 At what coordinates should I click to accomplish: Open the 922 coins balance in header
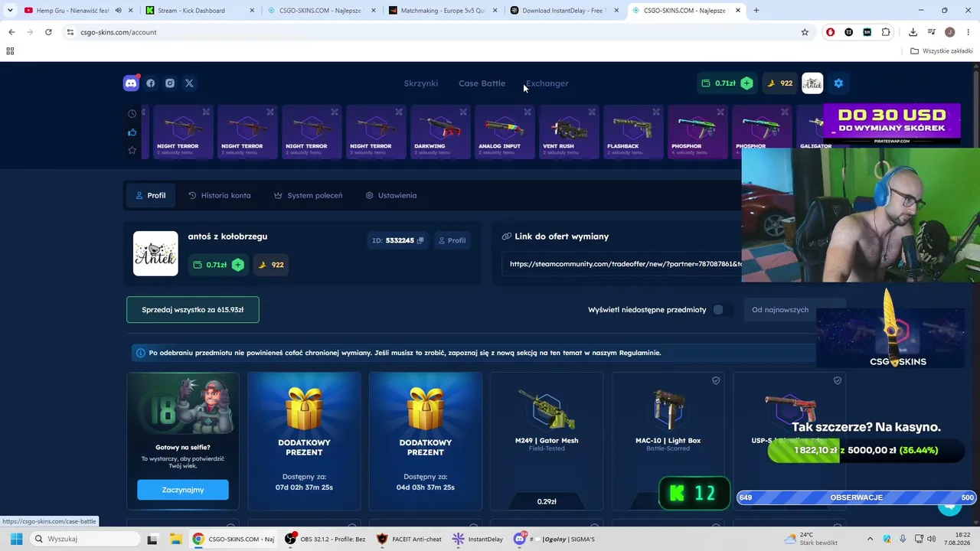pyautogui.click(x=780, y=83)
